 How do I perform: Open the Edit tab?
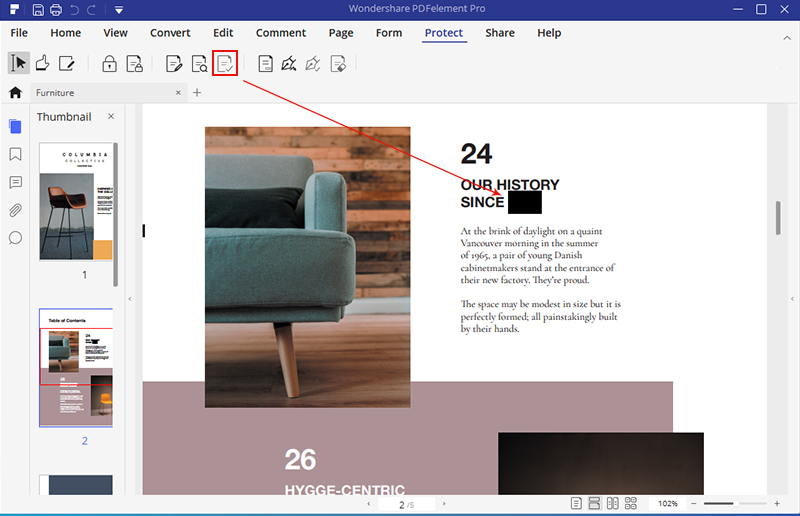click(x=223, y=33)
